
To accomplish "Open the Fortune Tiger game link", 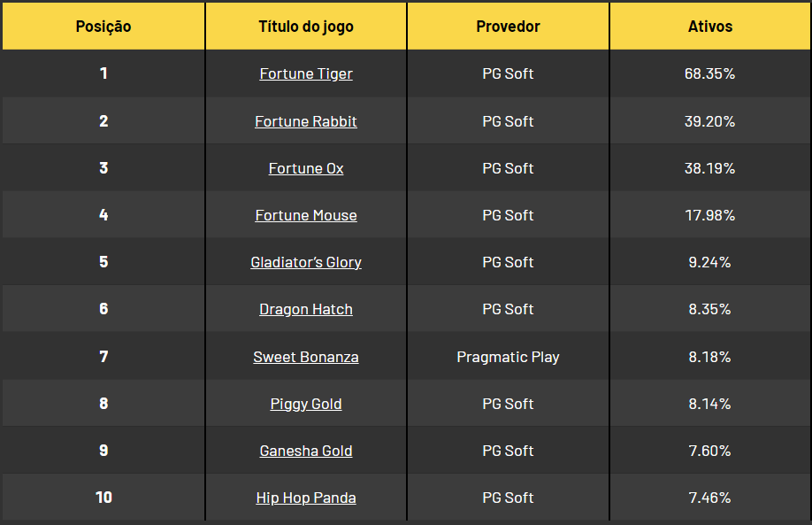I will 306,73.
